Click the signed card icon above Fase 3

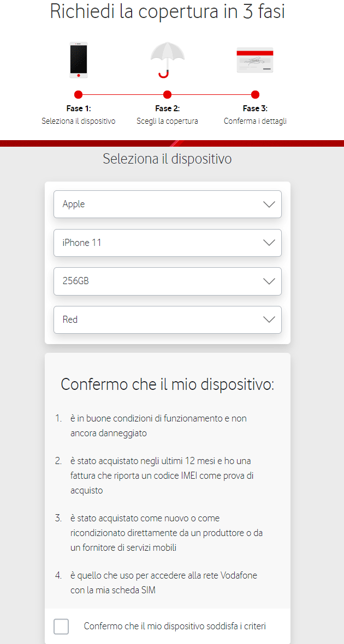point(255,61)
